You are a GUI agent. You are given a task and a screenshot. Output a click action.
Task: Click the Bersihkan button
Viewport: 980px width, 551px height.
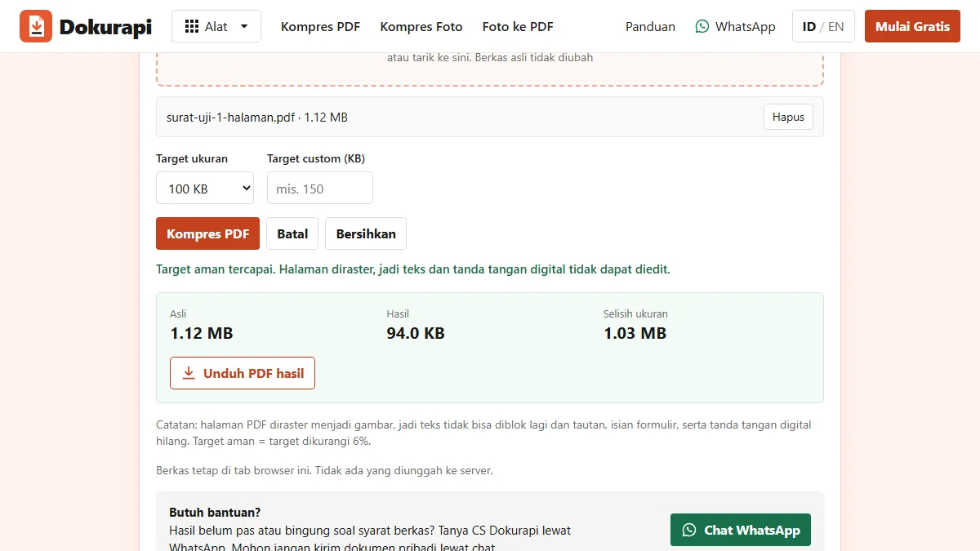(366, 233)
